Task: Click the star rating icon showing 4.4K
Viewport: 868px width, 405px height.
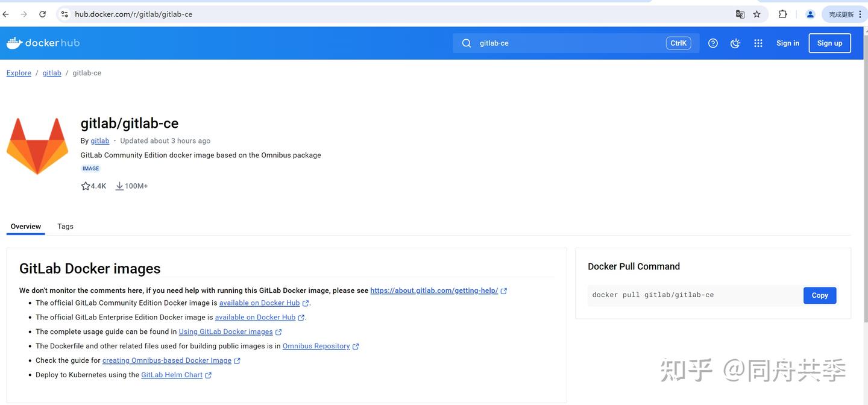Action: pos(85,186)
